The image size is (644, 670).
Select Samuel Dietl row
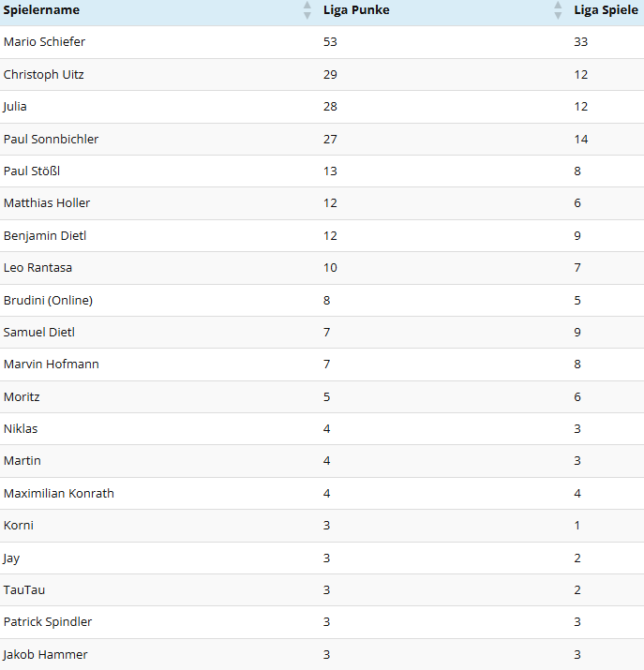coord(322,333)
